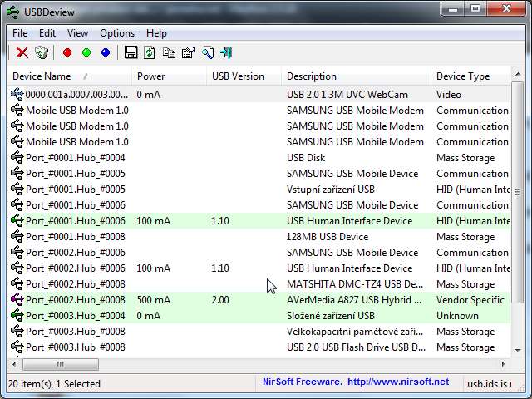Sort list by Description column header
The height and width of the screenshot is (399, 532).
pyautogui.click(x=312, y=76)
